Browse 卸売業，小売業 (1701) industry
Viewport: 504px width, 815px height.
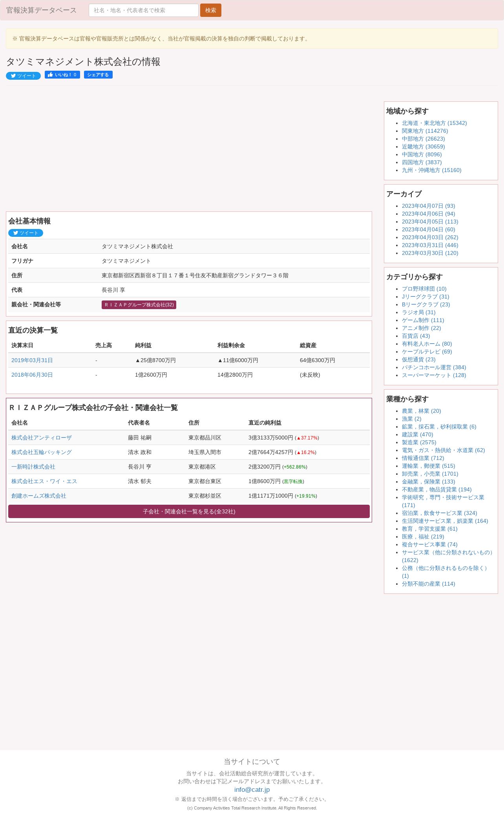point(430,474)
